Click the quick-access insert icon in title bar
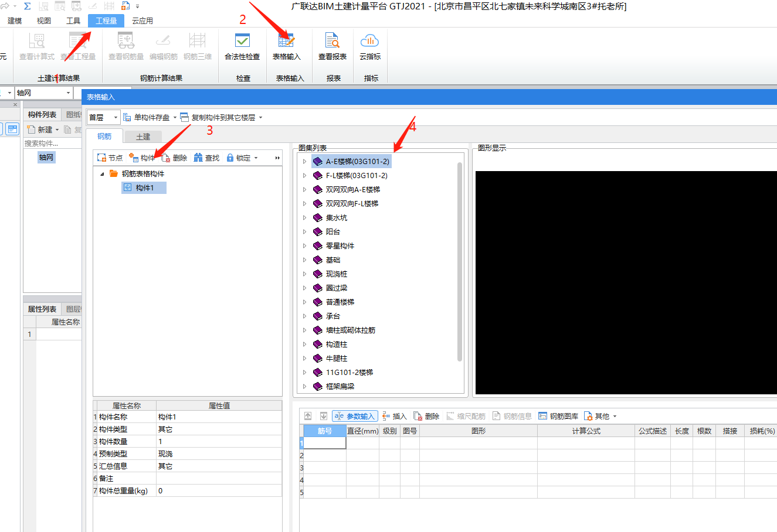Image resolution: width=777 pixels, height=532 pixels. click(x=125, y=6)
